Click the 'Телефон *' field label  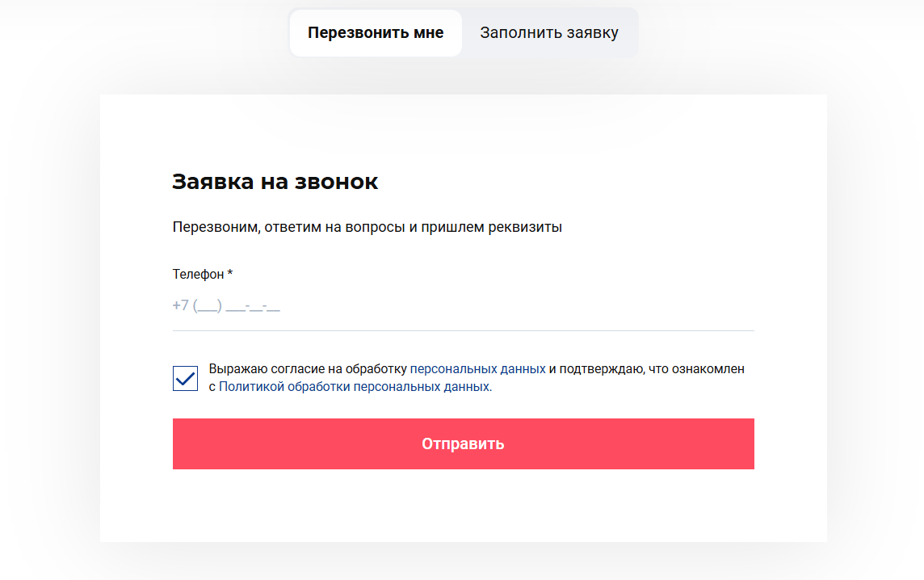point(203,274)
